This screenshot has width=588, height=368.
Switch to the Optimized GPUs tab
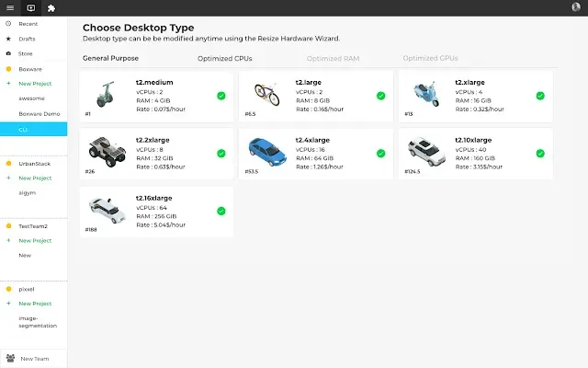point(430,58)
